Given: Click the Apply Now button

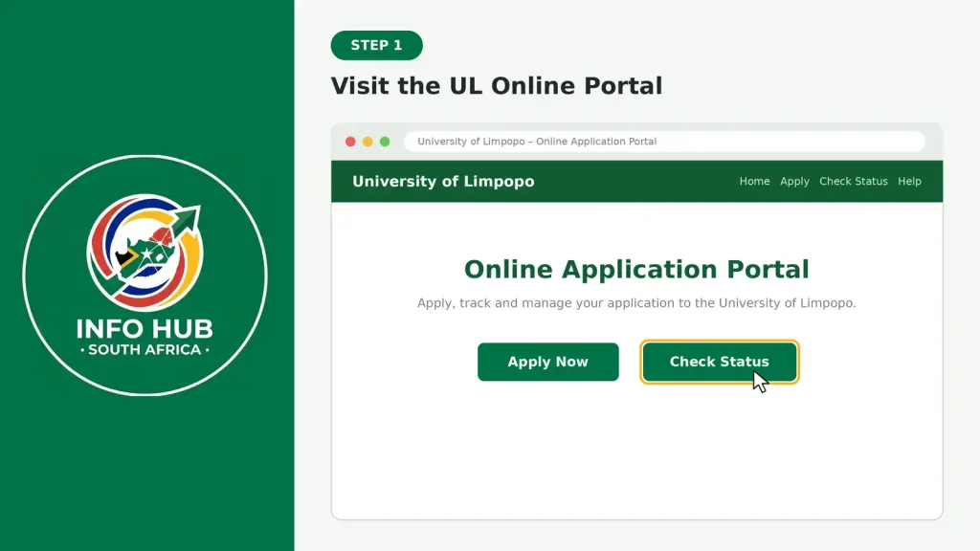Looking at the screenshot, I should [x=548, y=362].
